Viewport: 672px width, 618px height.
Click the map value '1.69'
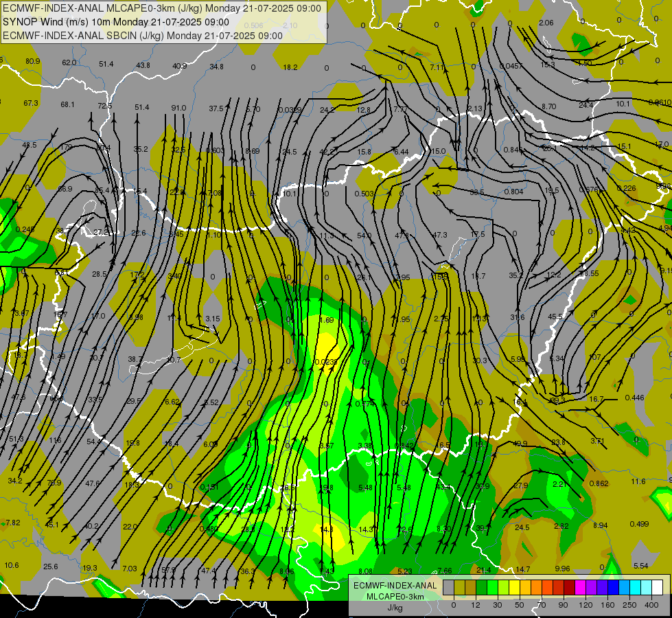[x=327, y=320]
